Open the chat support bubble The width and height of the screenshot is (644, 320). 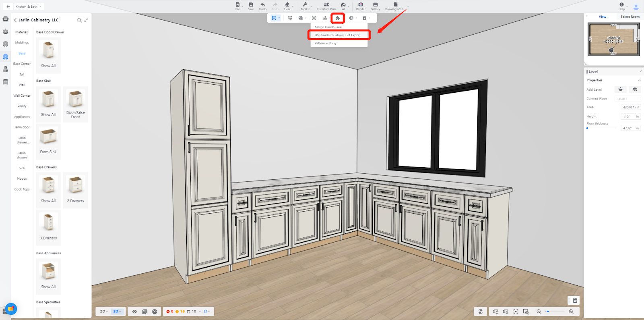coord(11,309)
